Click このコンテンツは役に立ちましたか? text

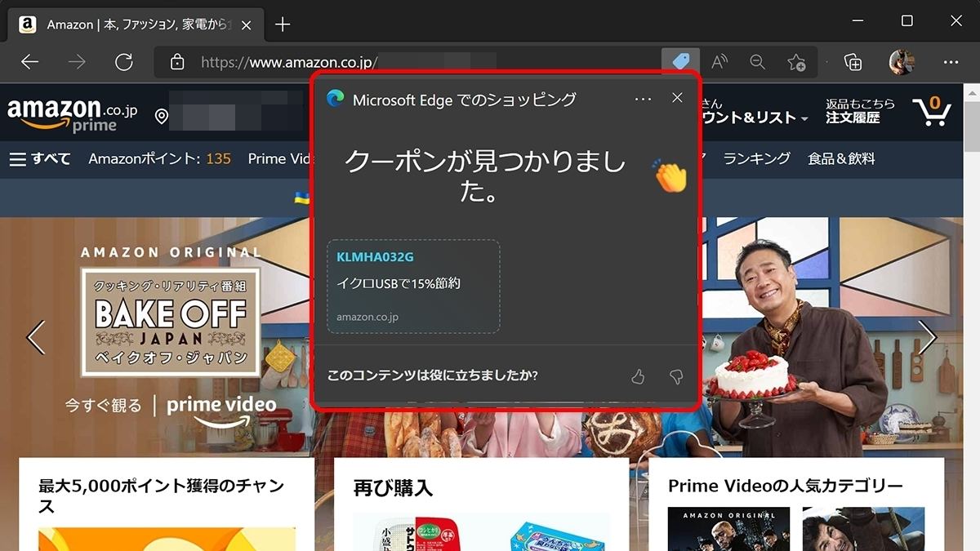pyautogui.click(x=432, y=376)
